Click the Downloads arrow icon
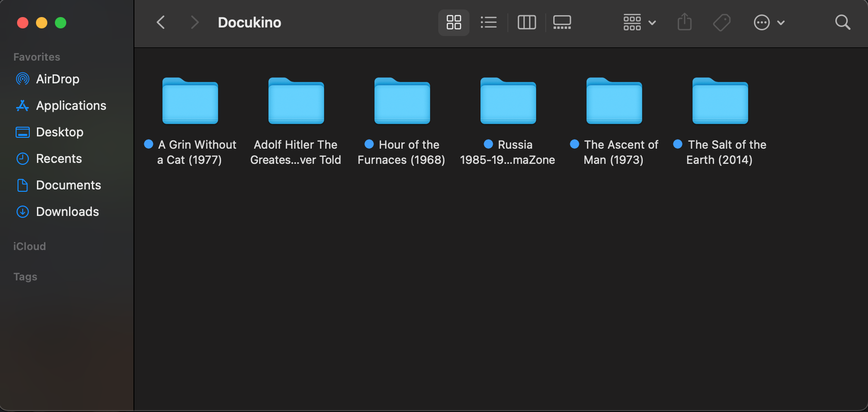Viewport: 868px width, 412px height. point(22,212)
